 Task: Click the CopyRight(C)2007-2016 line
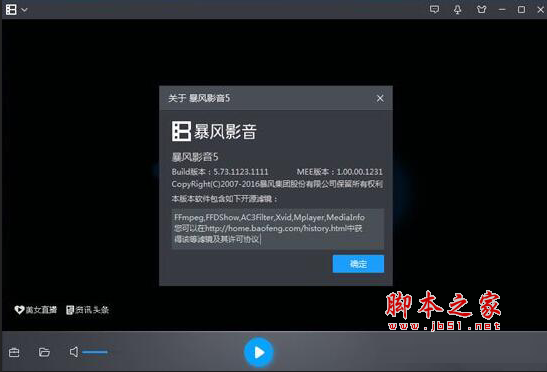(x=277, y=184)
